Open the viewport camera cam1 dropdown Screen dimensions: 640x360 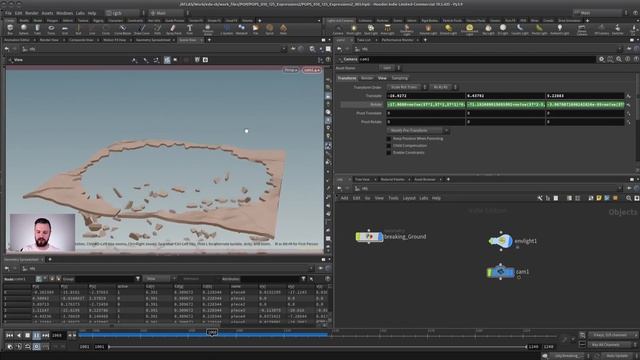pyautogui.click(x=311, y=70)
